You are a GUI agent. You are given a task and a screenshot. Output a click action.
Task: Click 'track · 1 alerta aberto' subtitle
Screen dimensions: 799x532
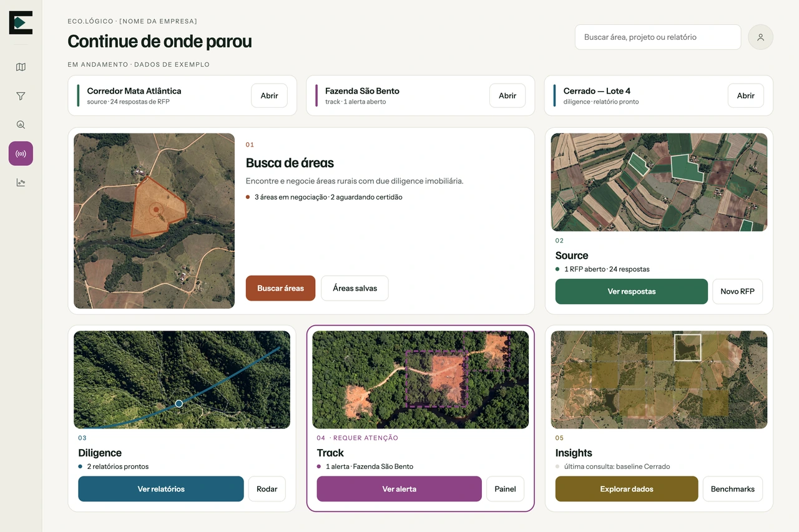tap(356, 102)
